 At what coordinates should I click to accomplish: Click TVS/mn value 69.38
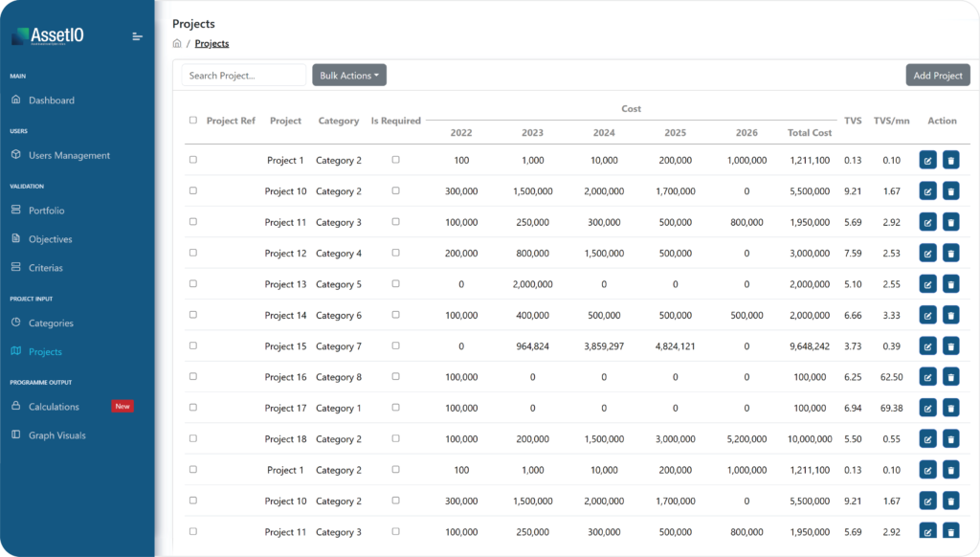tap(891, 409)
